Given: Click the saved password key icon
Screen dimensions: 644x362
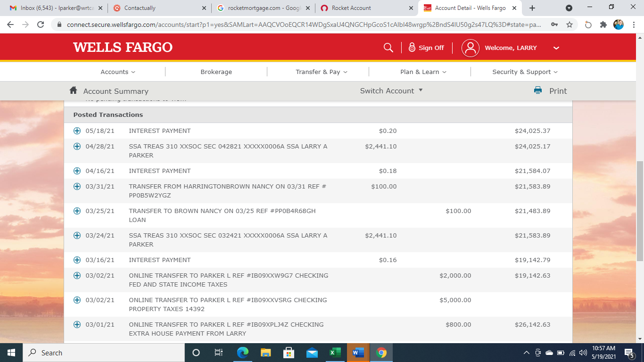Looking at the screenshot, I should click(x=555, y=25).
